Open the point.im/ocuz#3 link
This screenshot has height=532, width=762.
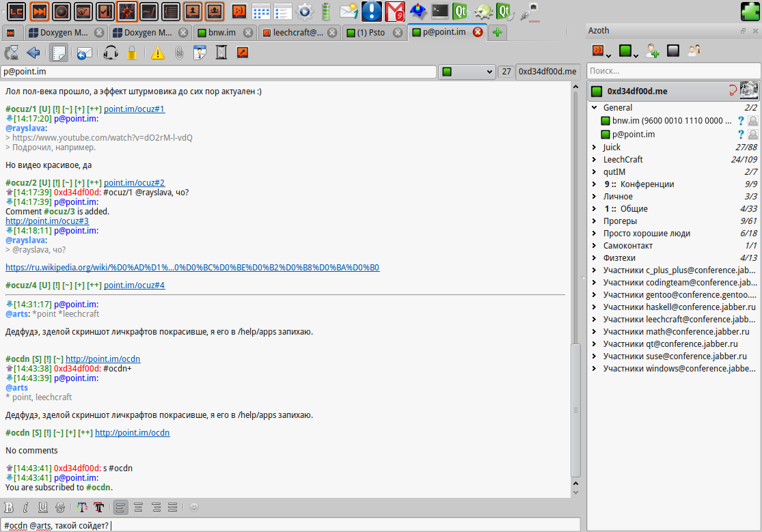[47, 221]
